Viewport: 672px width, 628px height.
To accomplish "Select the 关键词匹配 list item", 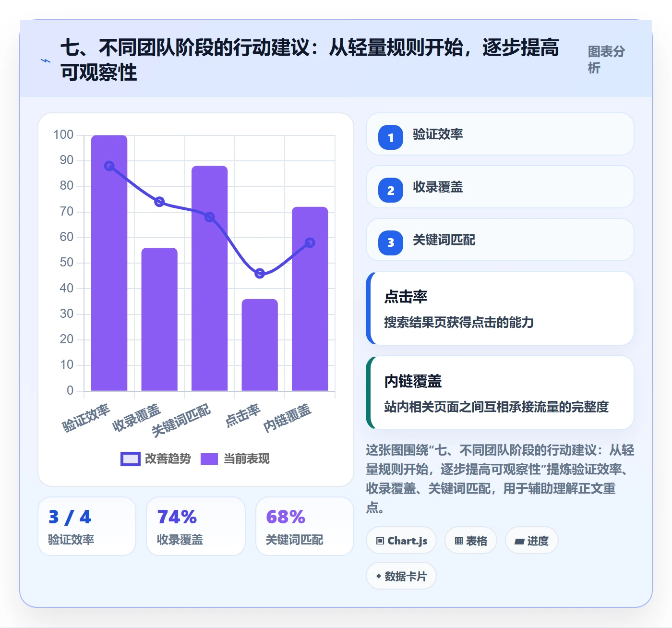I will (500, 240).
